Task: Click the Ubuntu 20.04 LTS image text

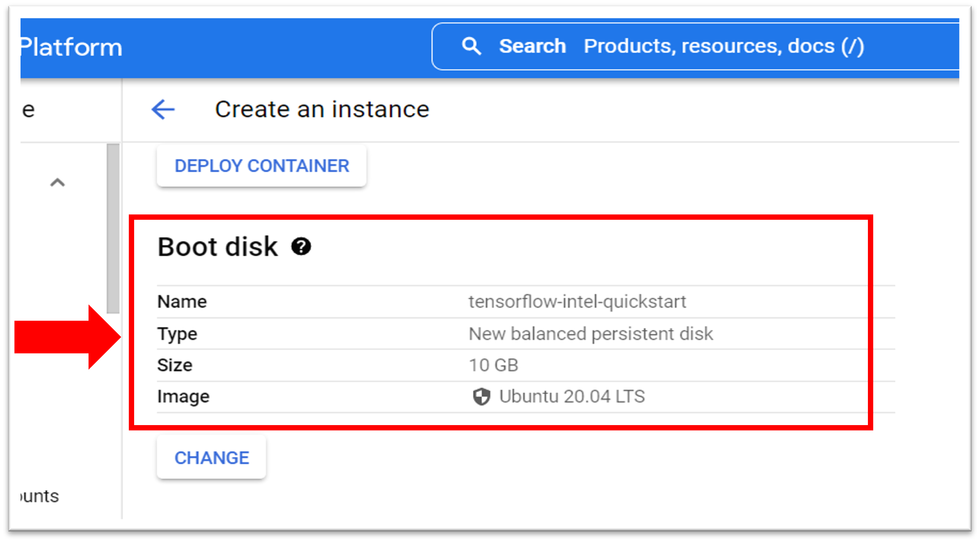Action: [572, 396]
